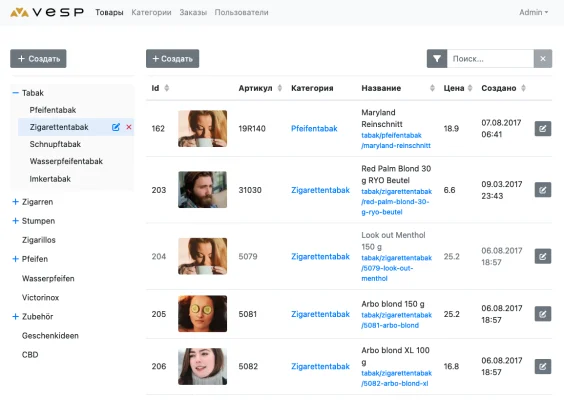
Task: Collapse the Tabak category tree
Action: [15, 93]
